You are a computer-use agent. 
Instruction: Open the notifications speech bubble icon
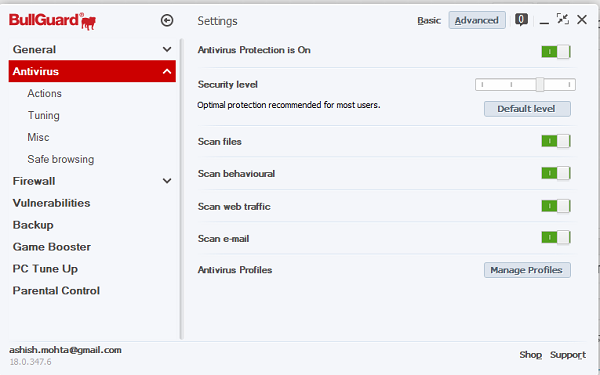521,20
